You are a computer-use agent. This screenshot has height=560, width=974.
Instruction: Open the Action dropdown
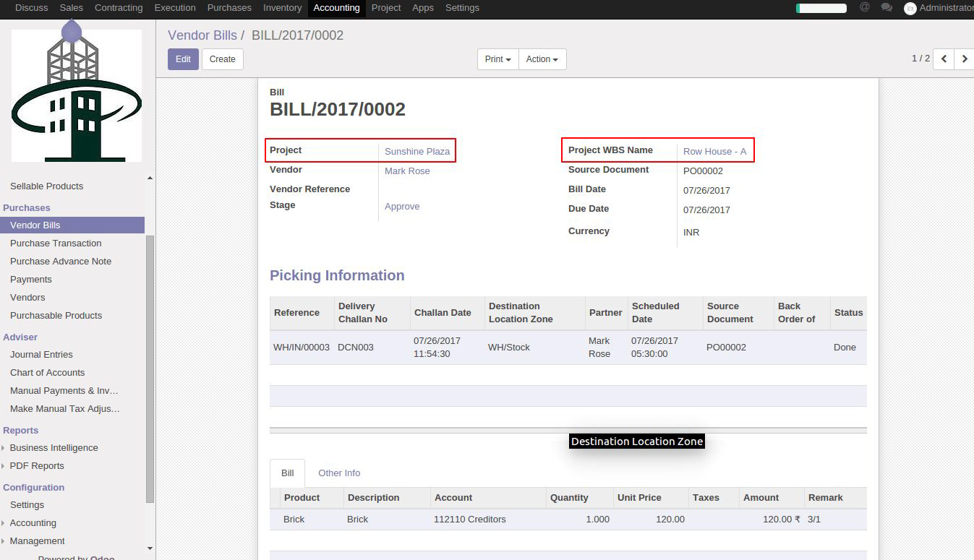click(542, 59)
